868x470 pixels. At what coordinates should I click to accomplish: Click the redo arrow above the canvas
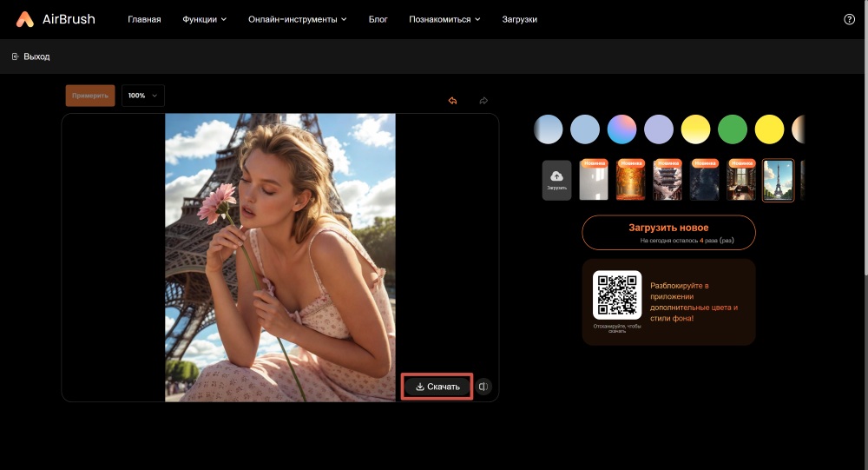[x=483, y=101]
